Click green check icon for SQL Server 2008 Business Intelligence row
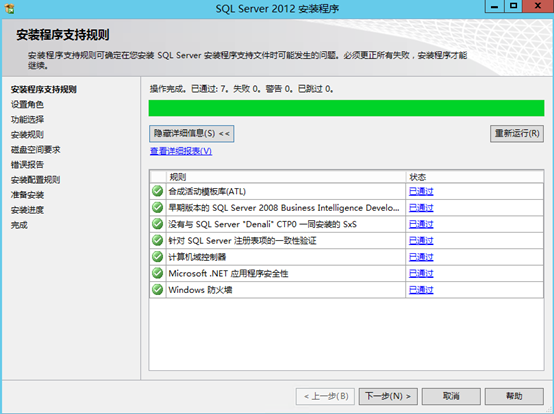The image size is (554, 414). click(157, 207)
